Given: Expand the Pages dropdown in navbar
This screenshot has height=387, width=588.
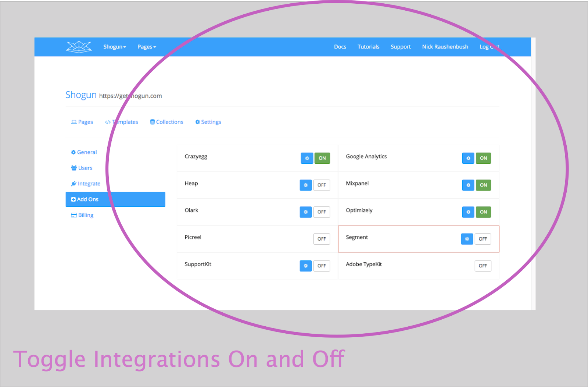Looking at the screenshot, I should tap(147, 47).
